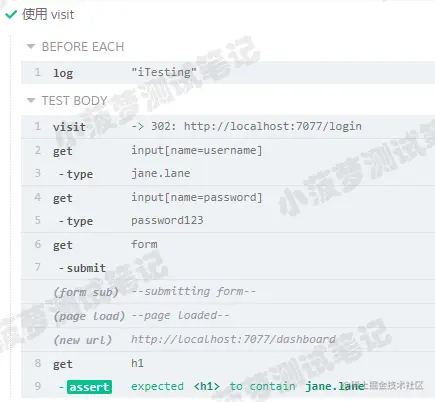Select the form sub event row
This screenshot has width=435, height=402.
228,292
